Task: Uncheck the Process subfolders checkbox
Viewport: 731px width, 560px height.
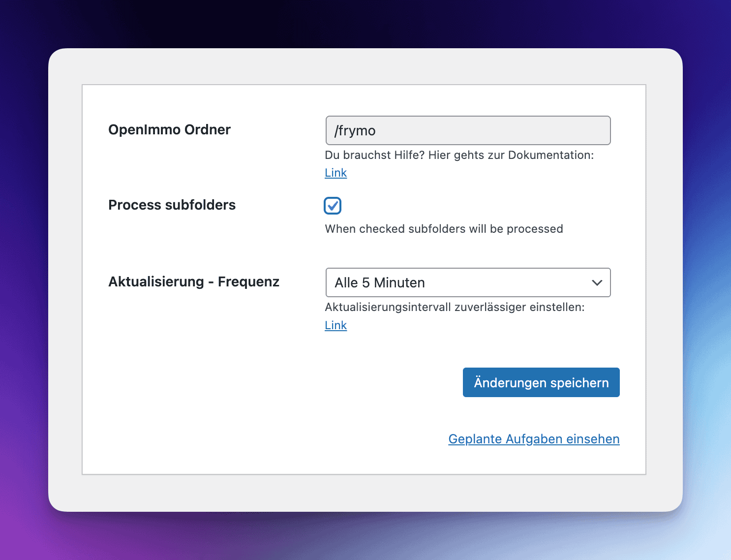Action: [x=333, y=206]
